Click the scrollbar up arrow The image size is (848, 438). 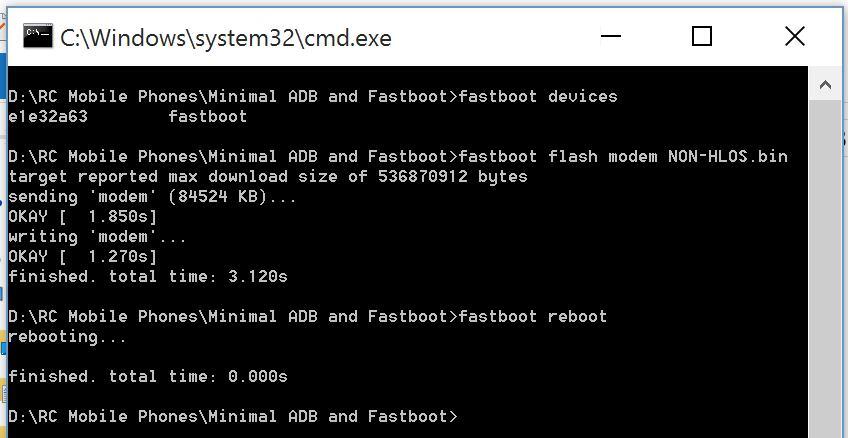pyautogui.click(x=827, y=85)
